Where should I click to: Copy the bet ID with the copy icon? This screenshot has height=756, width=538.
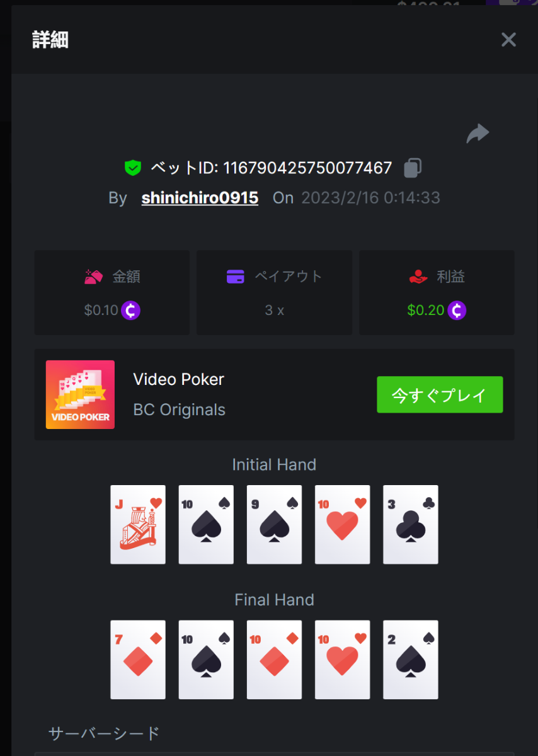tap(413, 168)
